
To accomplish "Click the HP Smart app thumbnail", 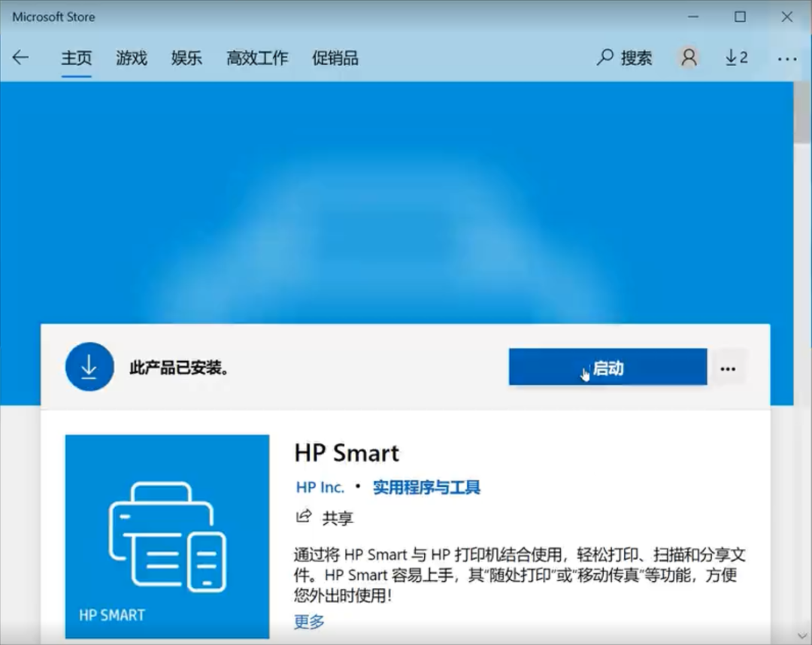I will click(167, 536).
